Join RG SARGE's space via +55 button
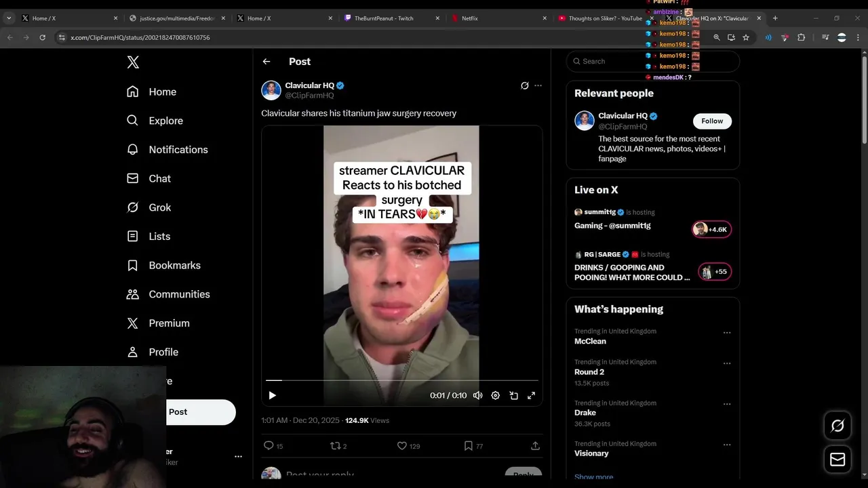The image size is (868, 488). tap(715, 272)
